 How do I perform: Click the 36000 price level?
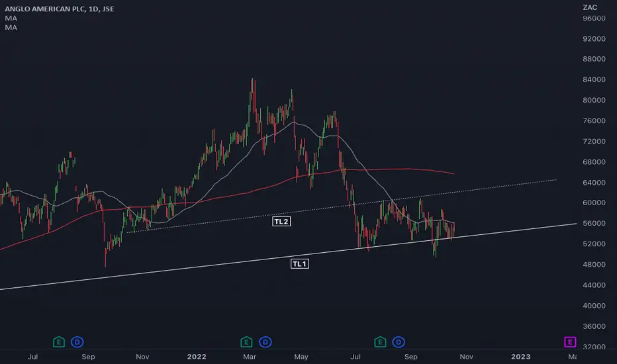coord(594,326)
